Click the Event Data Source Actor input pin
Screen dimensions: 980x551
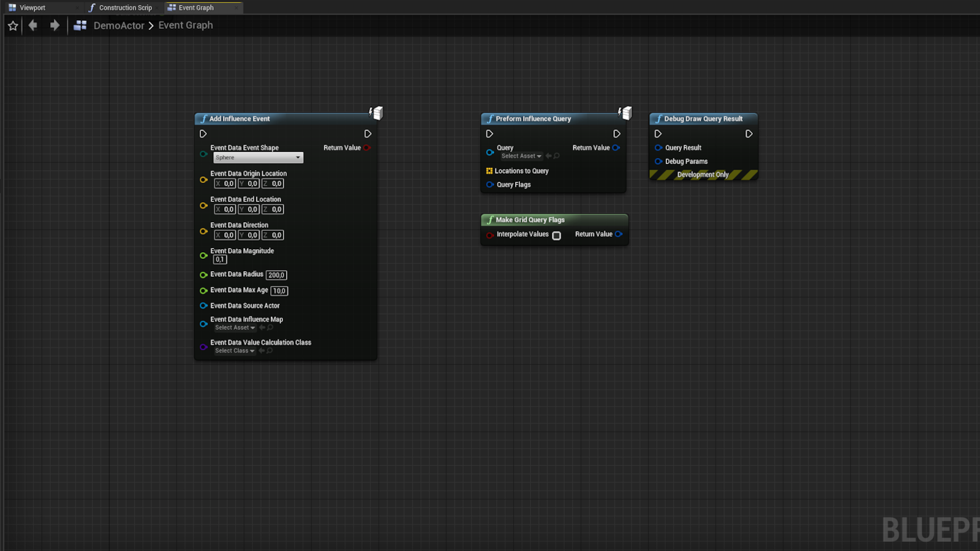203,305
